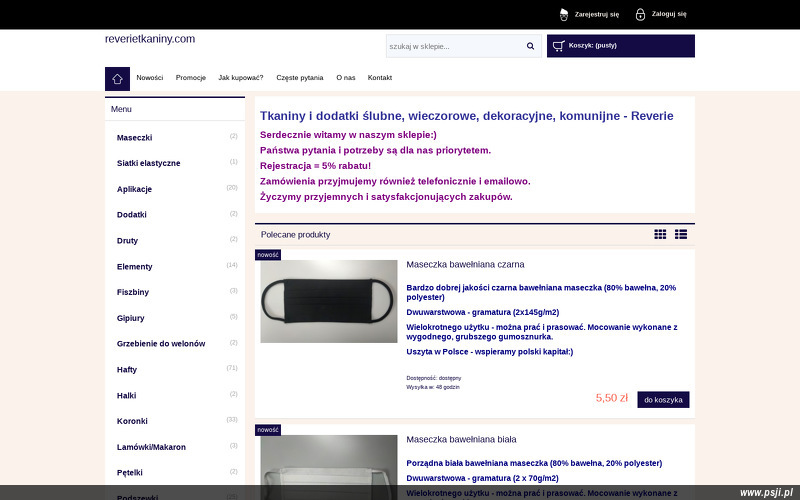
Task: Open Jak kupować? menu item
Action: coord(241,78)
